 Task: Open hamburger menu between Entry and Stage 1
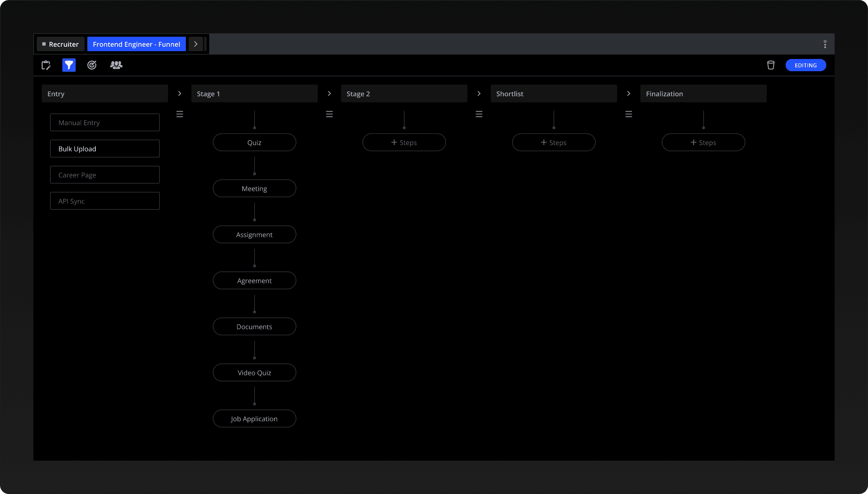[180, 114]
